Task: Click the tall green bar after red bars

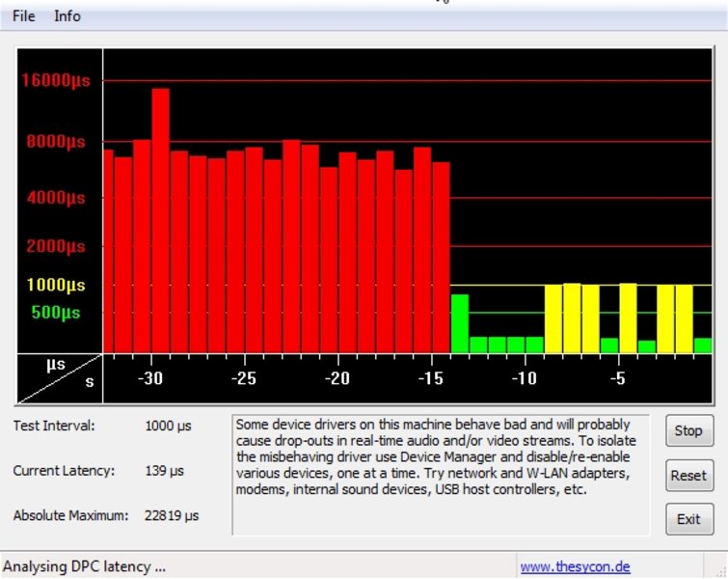Action: click(x=460, y=324)
